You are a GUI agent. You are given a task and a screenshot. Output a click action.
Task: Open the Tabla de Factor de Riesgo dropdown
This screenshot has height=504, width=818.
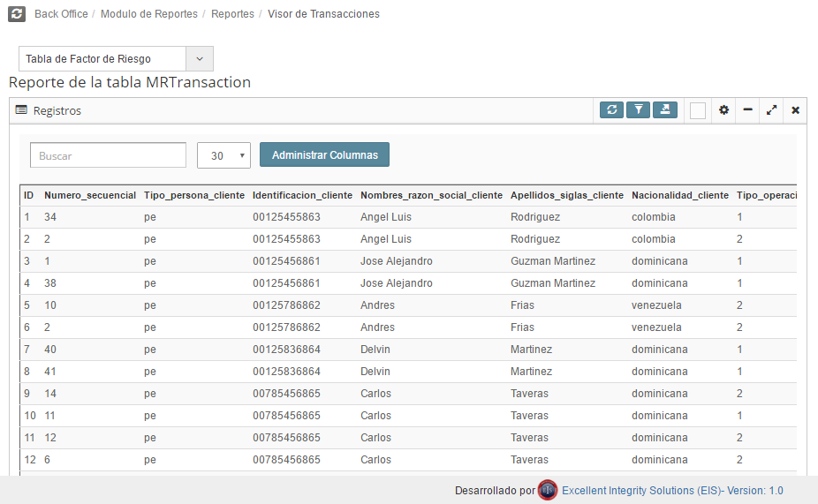(x=116, y=59)
